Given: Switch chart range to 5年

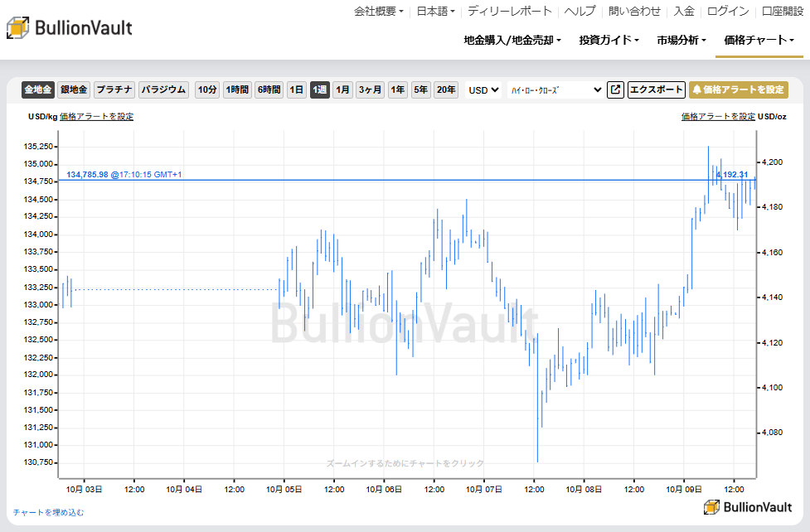Looking at the screenshot, I should (x=420, y=89).
